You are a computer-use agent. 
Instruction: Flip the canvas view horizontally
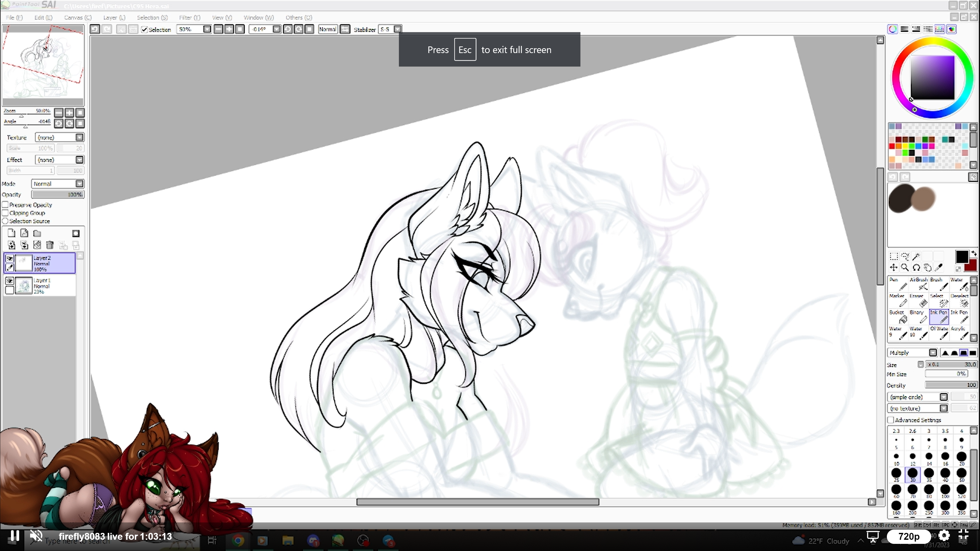(x=345, y=29)
